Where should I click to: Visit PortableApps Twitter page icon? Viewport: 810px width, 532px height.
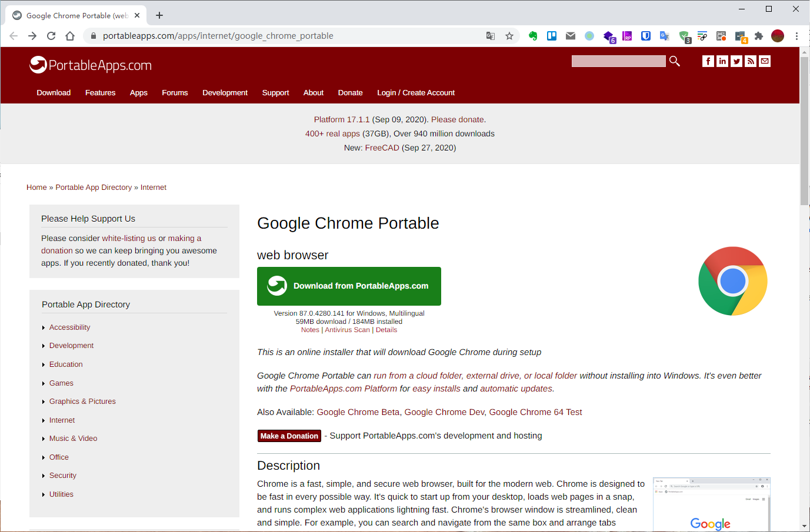click(736, 61)
